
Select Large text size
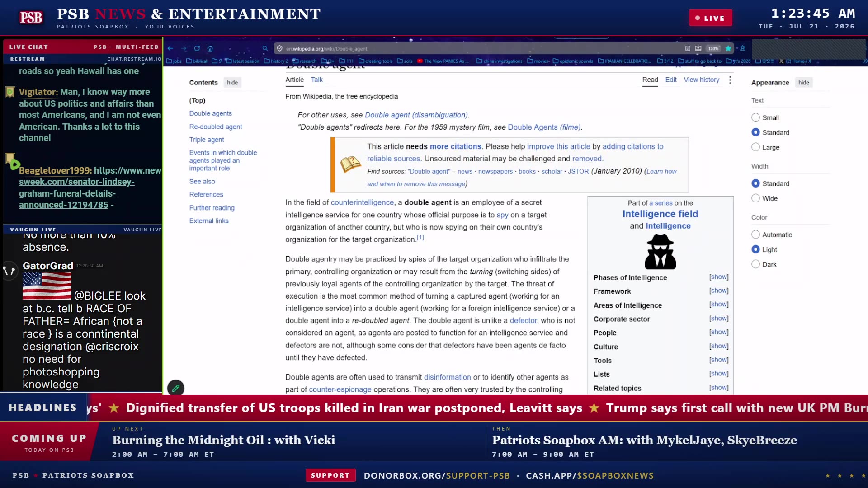(755, 147)
